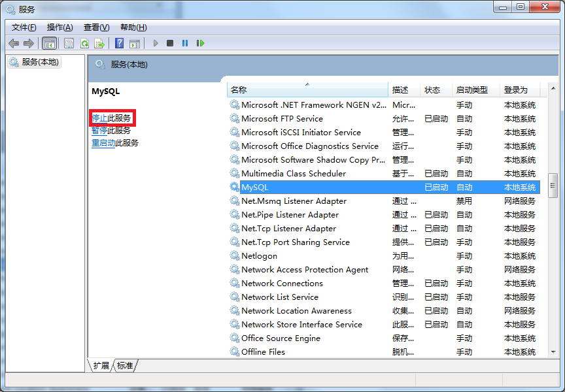Toggle the action pane with its toolbar icon

tap(135, 43)
